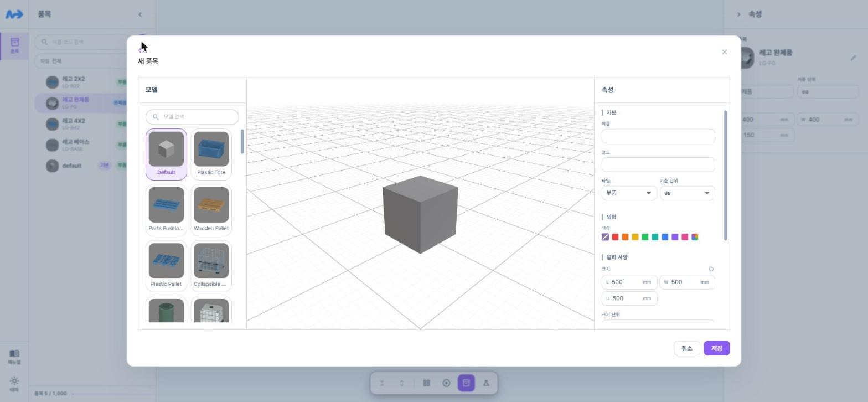Click the L length size field
868x402 pixels.
point(629,282)
